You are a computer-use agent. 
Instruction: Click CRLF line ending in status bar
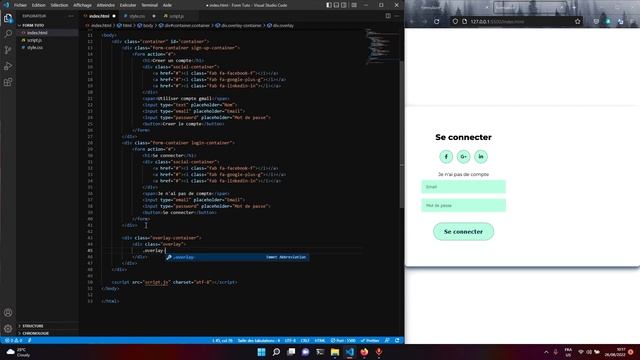click(x=305, y=340)
